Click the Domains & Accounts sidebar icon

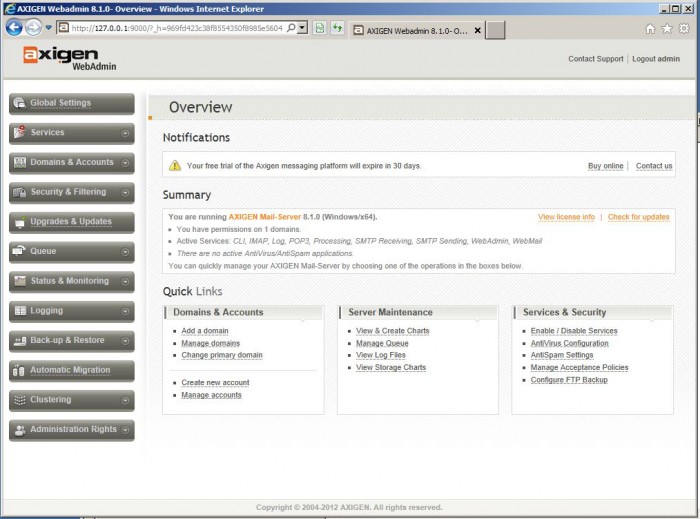(x=19, y=162)
